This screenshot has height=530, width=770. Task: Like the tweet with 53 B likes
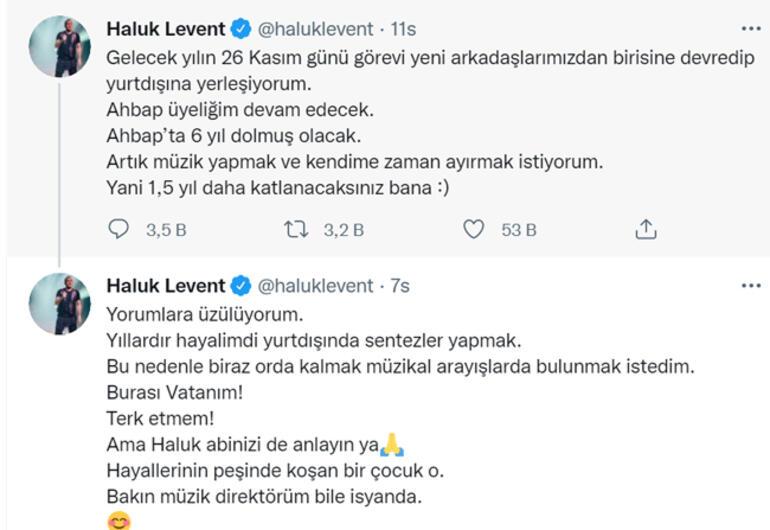[x=474, y=230]
